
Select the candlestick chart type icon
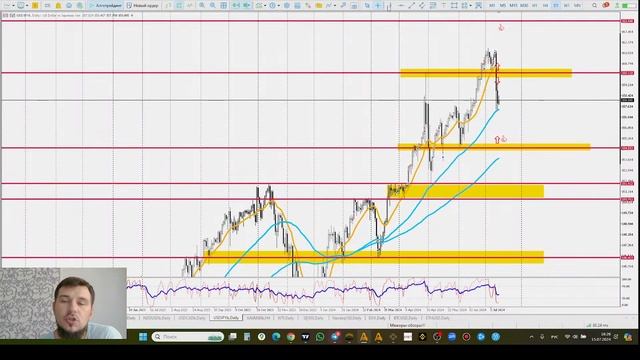(x=179, y=6)
